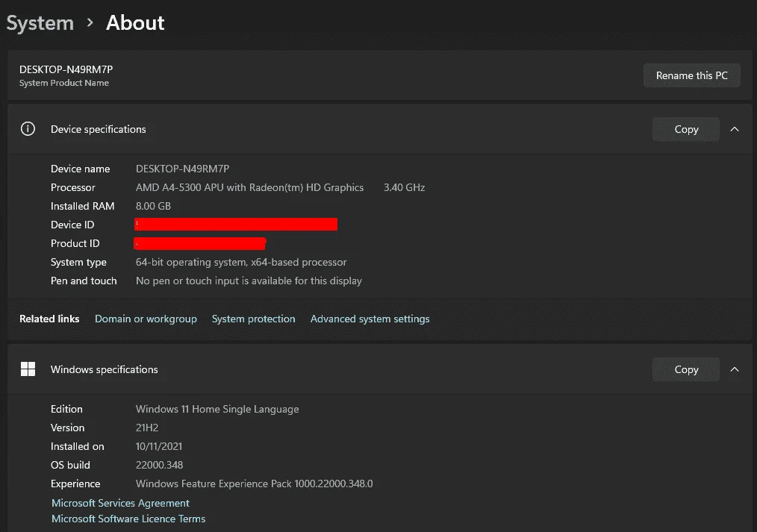Image resolution: width=757 pixels, height=532 pixels.
Task: Click the Device name label
Action: pos(80,169)
